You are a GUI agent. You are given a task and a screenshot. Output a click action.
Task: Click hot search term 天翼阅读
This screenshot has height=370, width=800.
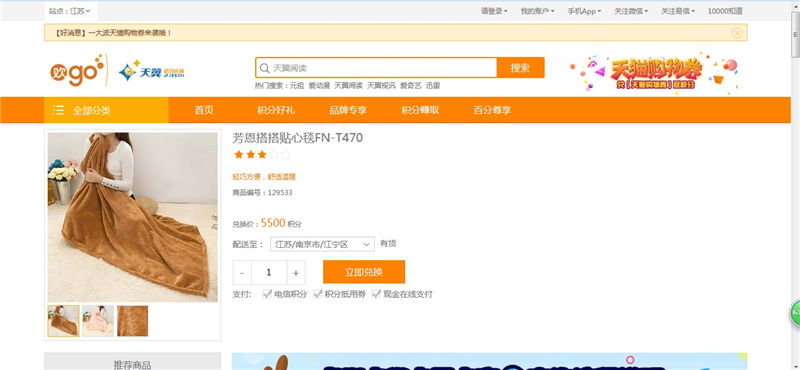point(348,86)
